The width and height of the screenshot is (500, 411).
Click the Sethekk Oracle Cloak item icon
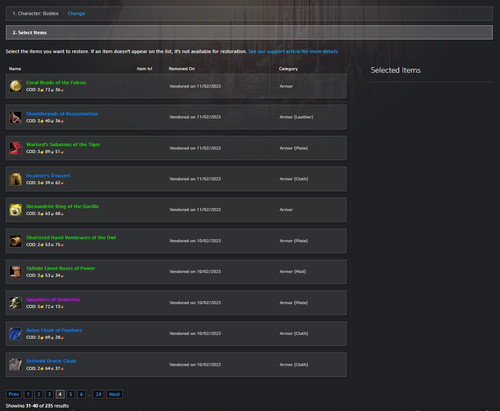(x=15, y=364)
